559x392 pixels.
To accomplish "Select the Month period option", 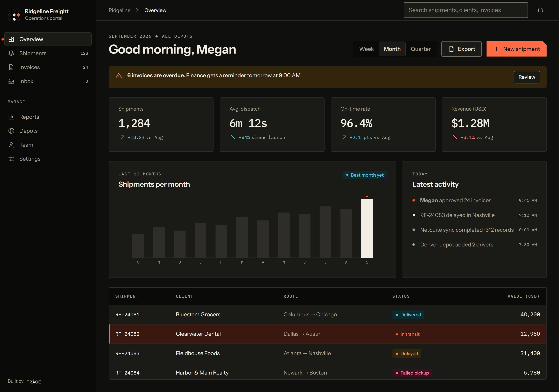I will [x=392, y=49].
